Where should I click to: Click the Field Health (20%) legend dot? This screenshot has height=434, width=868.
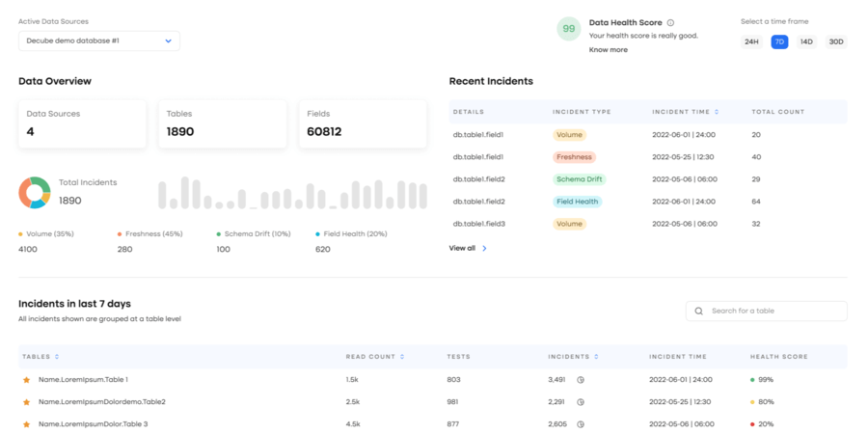(x=317, y=234)
